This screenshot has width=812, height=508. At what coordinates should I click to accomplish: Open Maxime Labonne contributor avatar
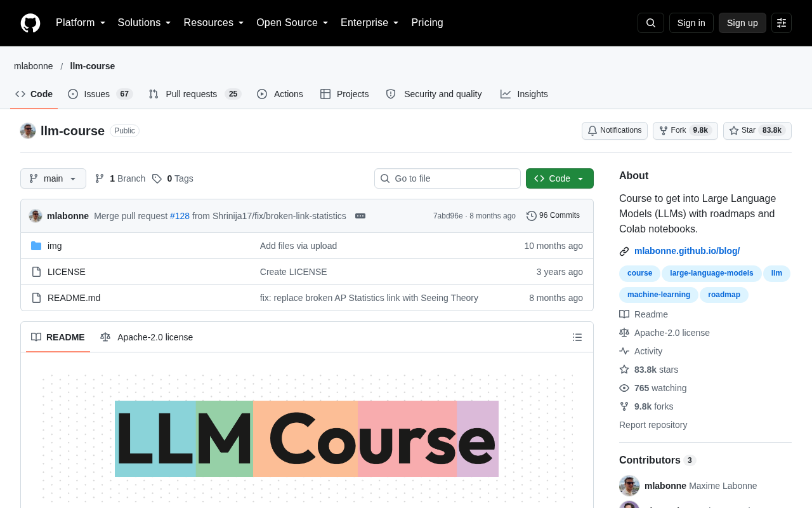[x=629, y=486]
